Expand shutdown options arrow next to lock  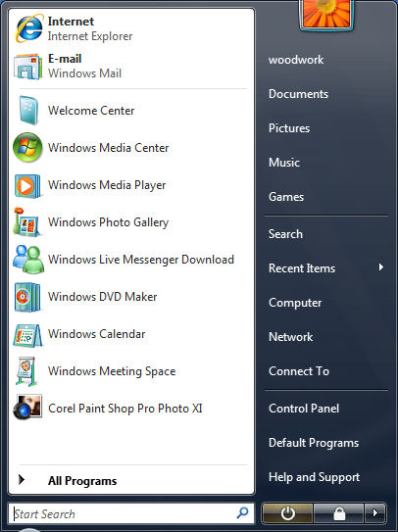click(x=375, y=513)
